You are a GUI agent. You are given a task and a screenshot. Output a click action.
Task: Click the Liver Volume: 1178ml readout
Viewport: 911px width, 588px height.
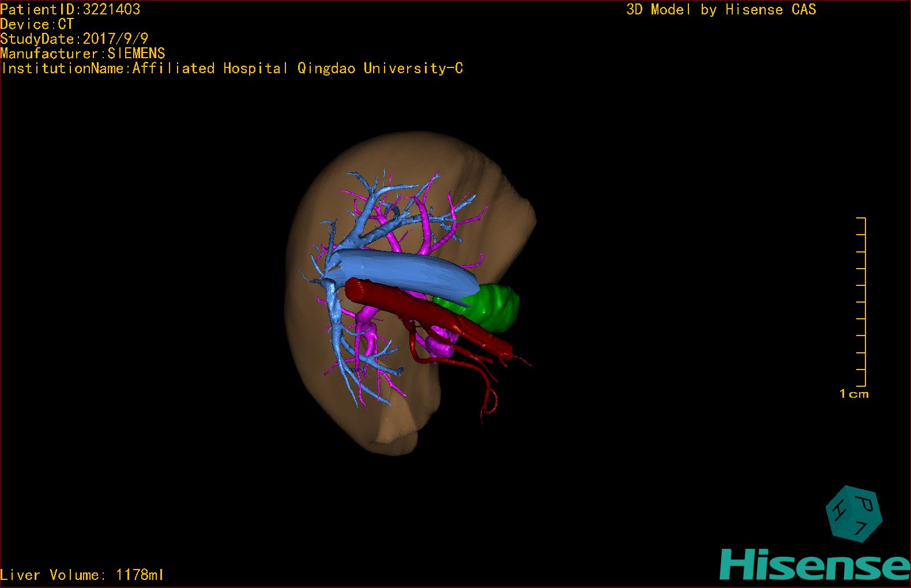click(x=82, y=575)
